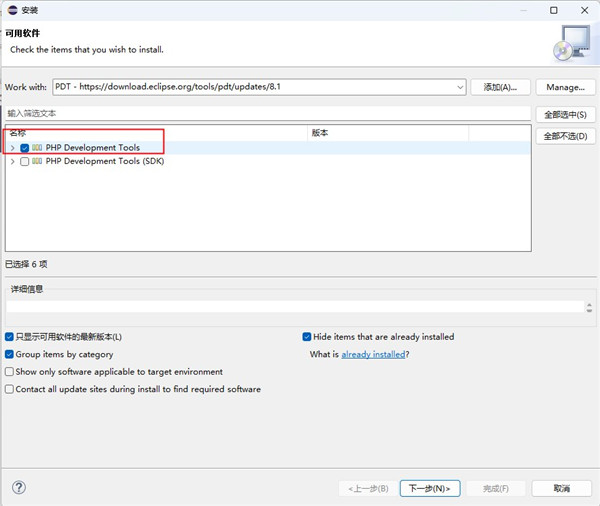Viewport: 600px width, 506px height.
Task: Click the 名称 column header
Action: click(156, 133)
